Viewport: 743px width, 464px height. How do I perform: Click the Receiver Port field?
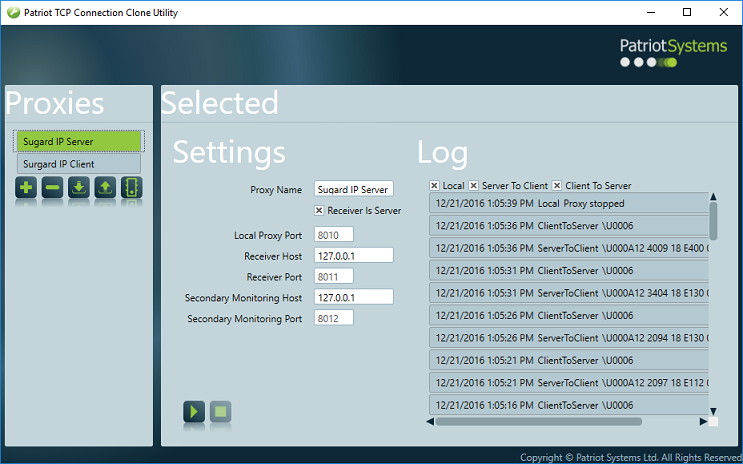pyautogui.click(x=334, y=276)
